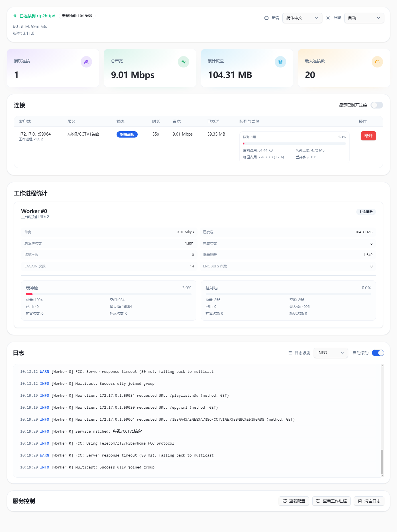The image size is (397, 532).
Task: Click the 控制池 usage progress bar
Action: 288,294
